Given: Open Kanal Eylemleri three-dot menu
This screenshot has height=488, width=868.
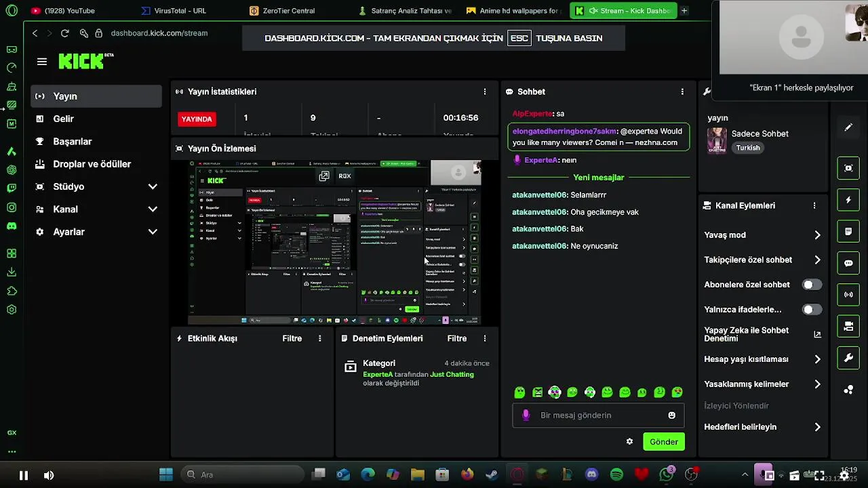Looking at the screenshot, I should click(814, 205).
